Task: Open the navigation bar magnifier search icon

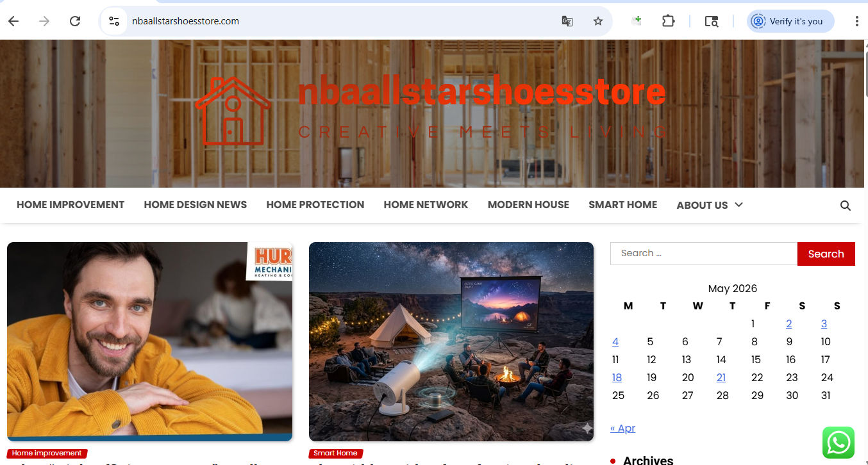Action: click(846, 206)
